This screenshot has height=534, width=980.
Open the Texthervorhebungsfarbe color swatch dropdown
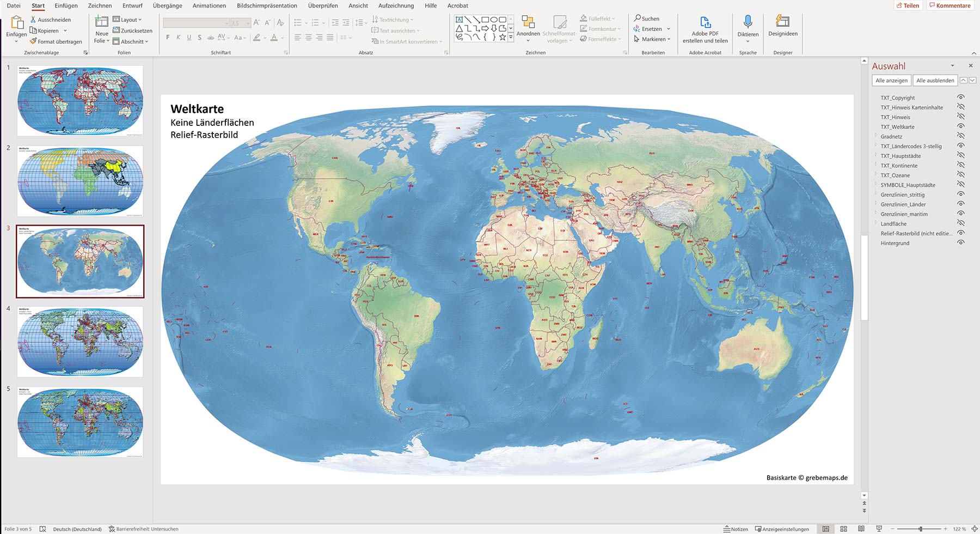click(x=265, y=38)
